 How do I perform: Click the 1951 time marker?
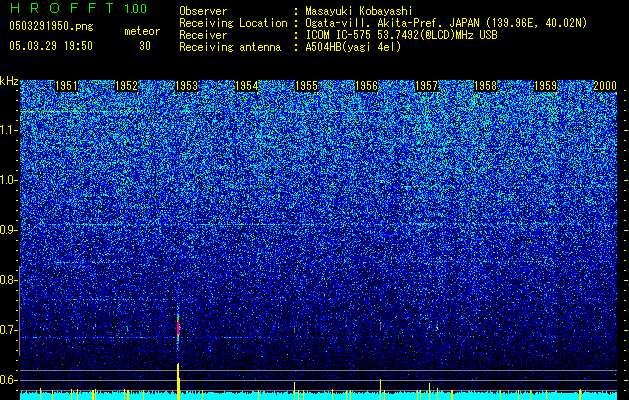click(x=66, y=86)
